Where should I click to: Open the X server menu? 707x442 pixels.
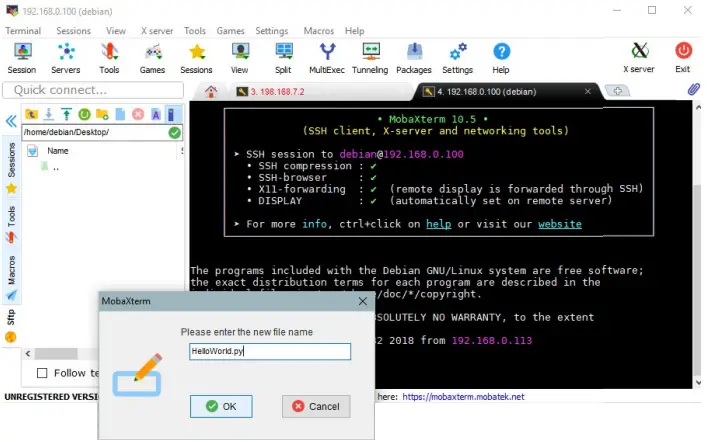pos(157,31)
